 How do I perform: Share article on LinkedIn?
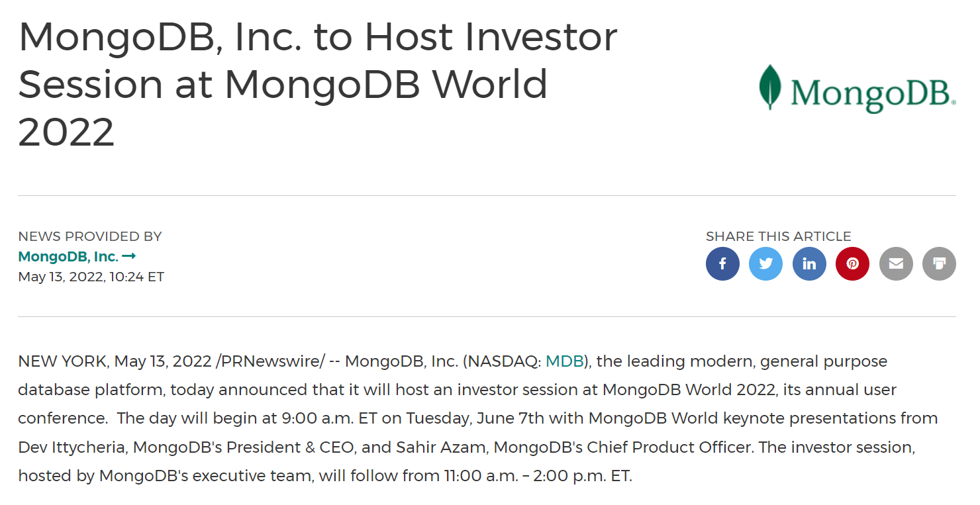[x=809, y=263]
